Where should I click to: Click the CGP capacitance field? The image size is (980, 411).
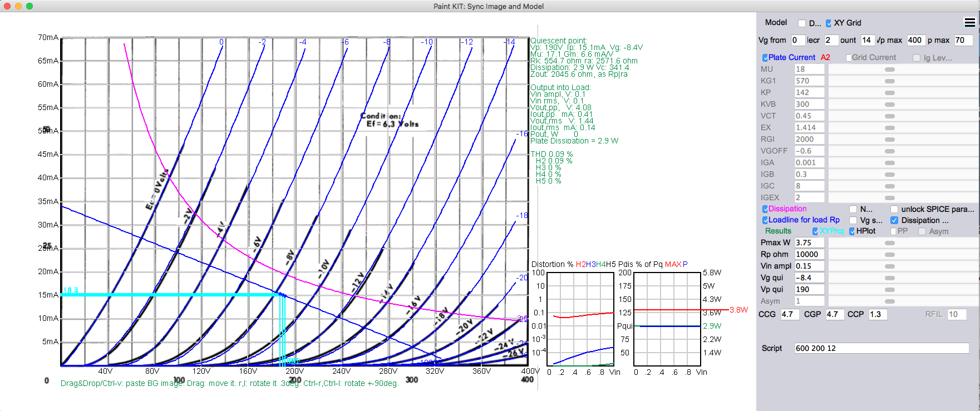click(x=835, y=315)
